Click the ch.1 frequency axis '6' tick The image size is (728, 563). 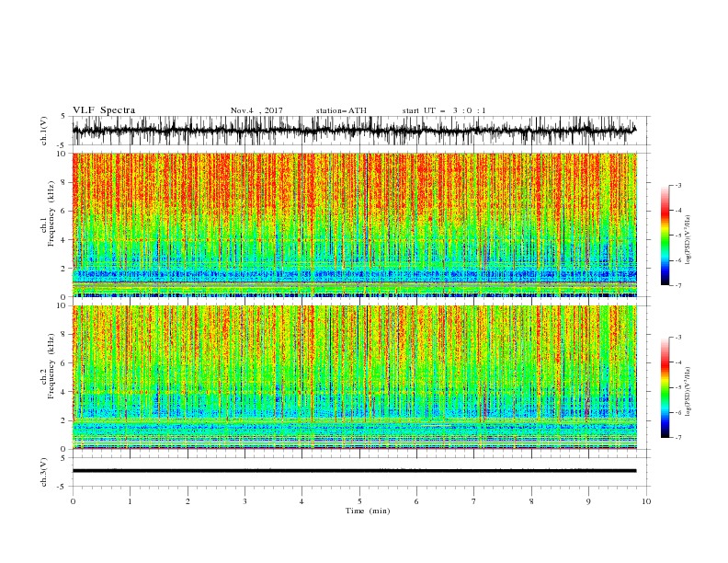[63, 211]
